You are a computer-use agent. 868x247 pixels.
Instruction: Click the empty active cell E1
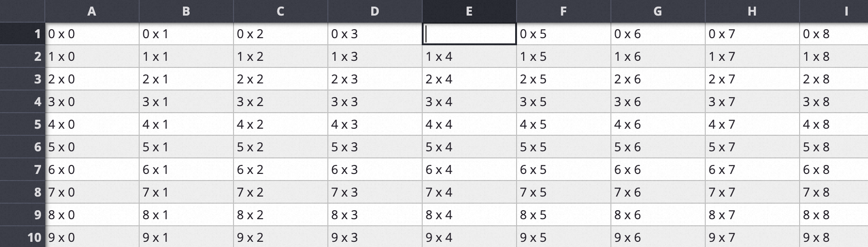click(469, 34)
